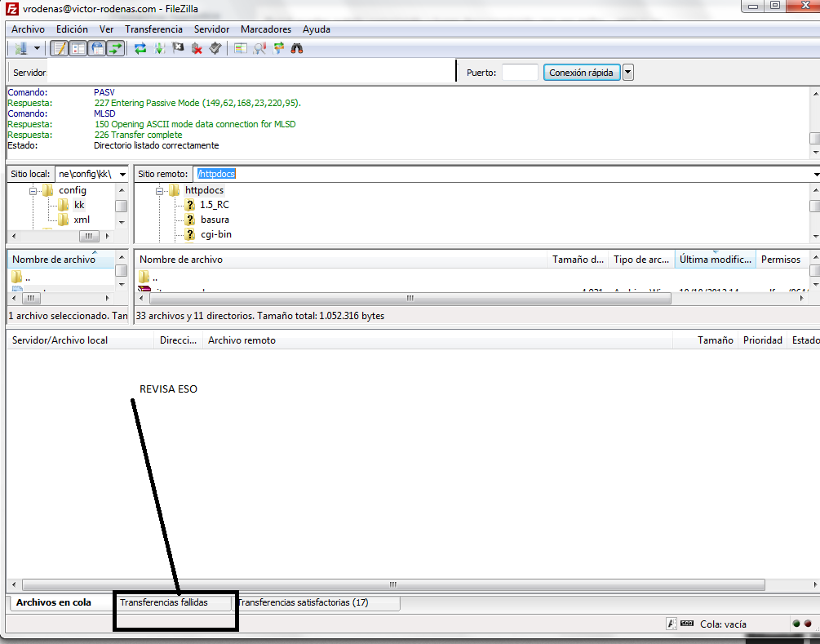Toggle the transfer queue display
This screenshot has width=820, height=644.
pyautogui.click(x=116, y=49)
